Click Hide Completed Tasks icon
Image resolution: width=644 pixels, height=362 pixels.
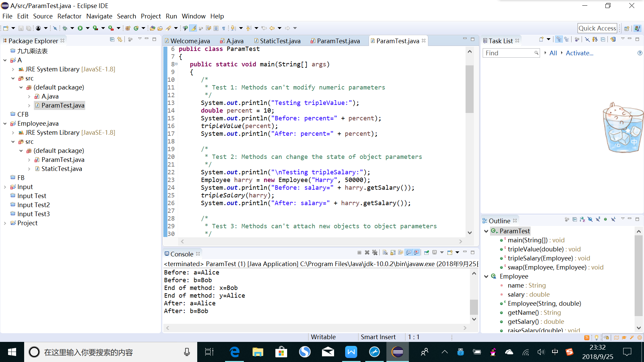click(587, 39)
